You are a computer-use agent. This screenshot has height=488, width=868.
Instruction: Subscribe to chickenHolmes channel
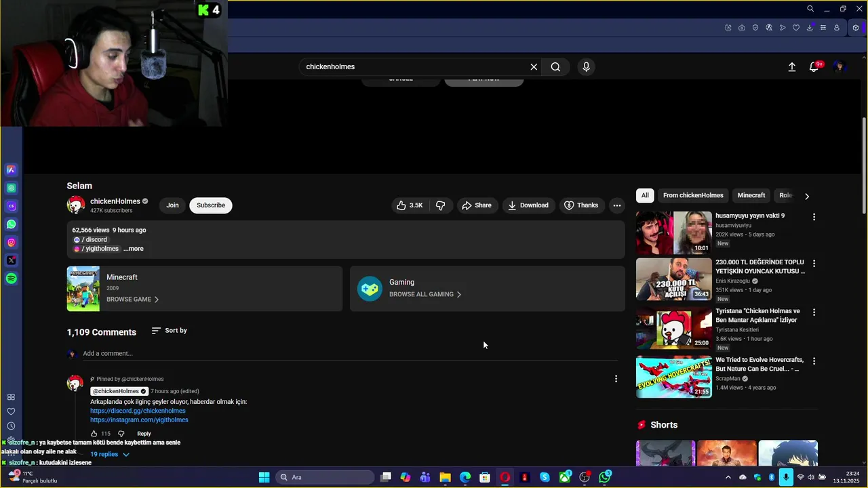coord(211,205)
